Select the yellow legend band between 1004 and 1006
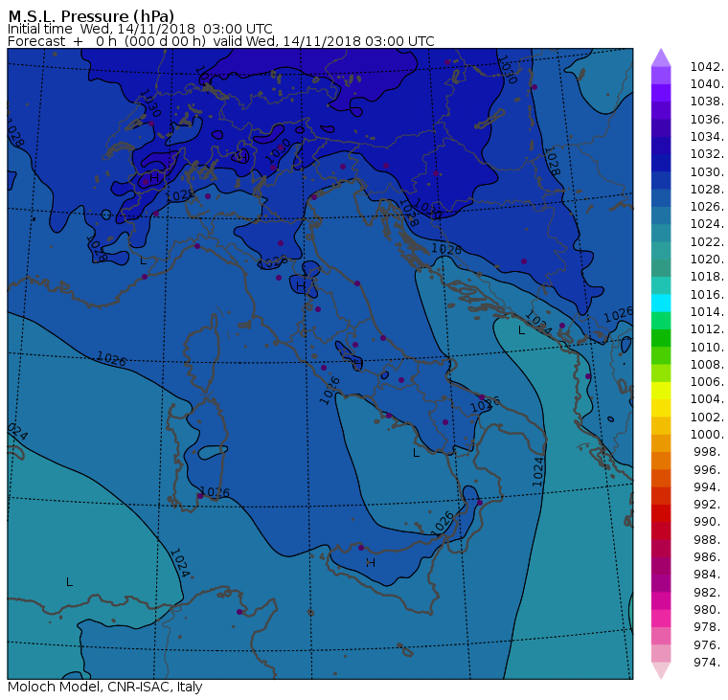Screen dimensions: 728x700 coord(661,391)
